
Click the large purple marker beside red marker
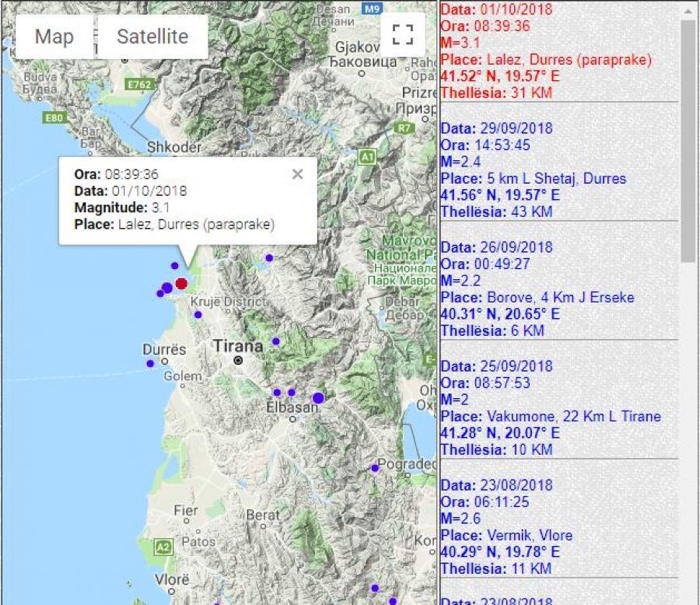click(x=167, y=288)
